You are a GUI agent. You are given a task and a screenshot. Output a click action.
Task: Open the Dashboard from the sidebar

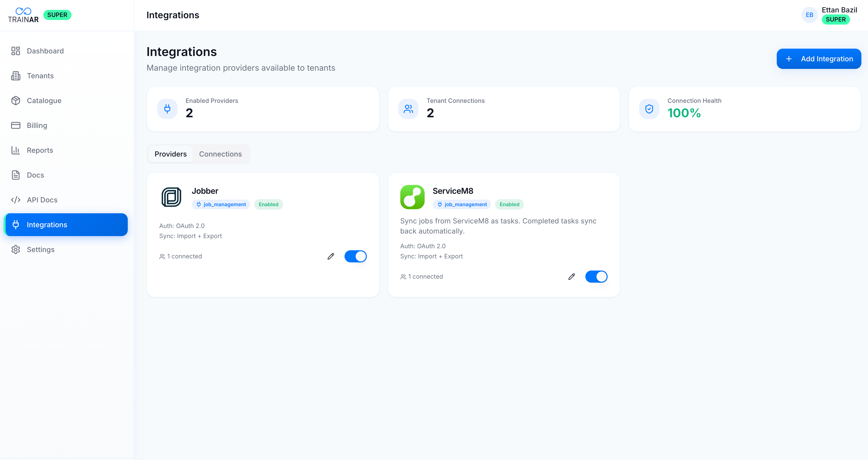[x=45, y=51]
